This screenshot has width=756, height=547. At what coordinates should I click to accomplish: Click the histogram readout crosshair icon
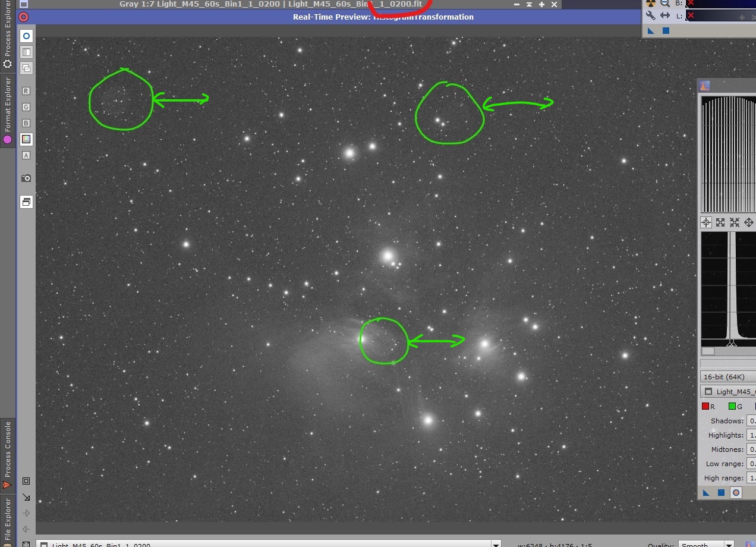pos(706,222)
